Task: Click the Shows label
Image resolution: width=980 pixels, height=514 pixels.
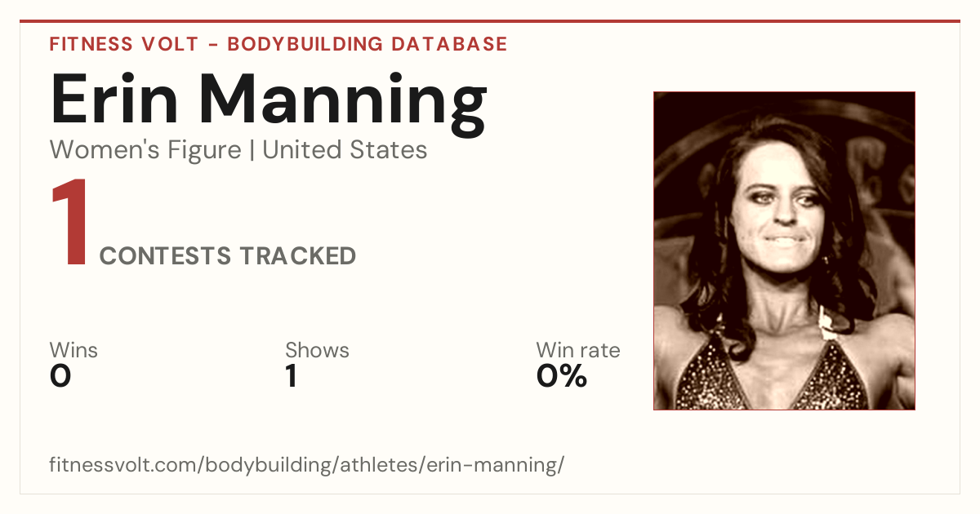Action: tap(317, 351)
